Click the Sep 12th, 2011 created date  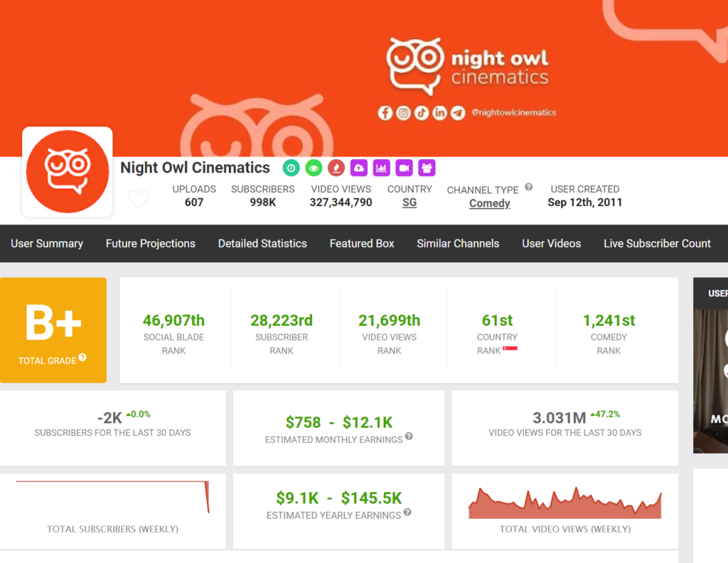(x=584, y=203)
